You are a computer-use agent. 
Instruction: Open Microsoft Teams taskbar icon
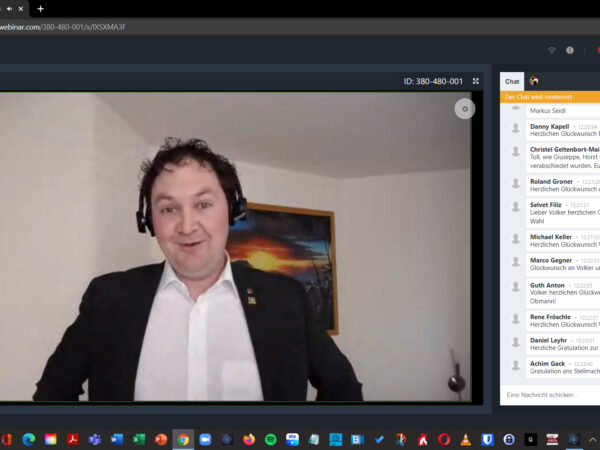tap(95, 439)
